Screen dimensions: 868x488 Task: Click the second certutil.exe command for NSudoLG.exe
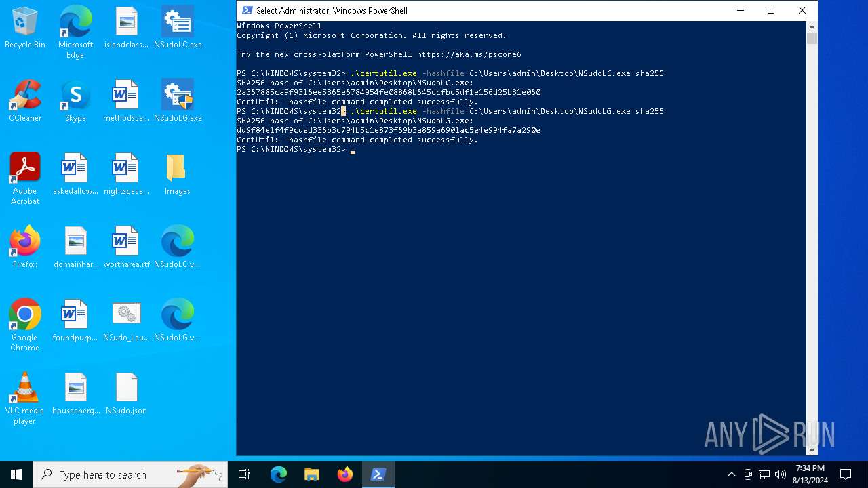pyautogui.click(x=450, y=111)
